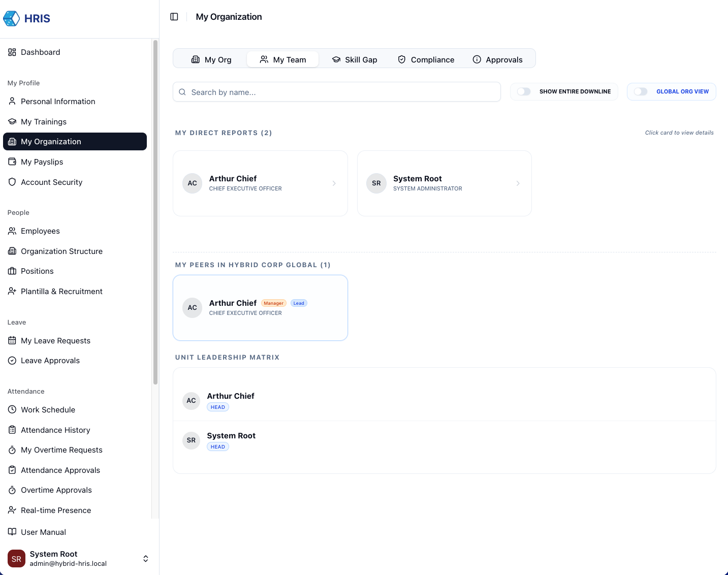Click the sidebar collapse panel icon
728x575 pixels.
[x=174, y=17]
